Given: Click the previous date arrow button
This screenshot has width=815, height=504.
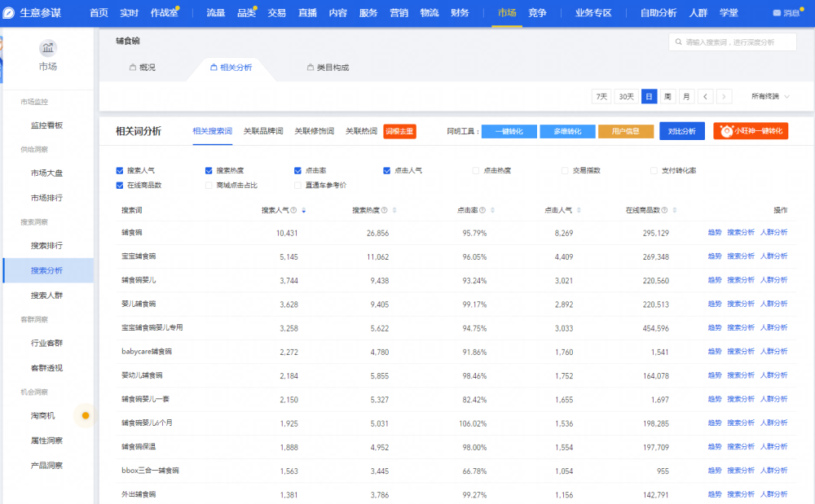Looking at the screenshot, I should 706,96.
